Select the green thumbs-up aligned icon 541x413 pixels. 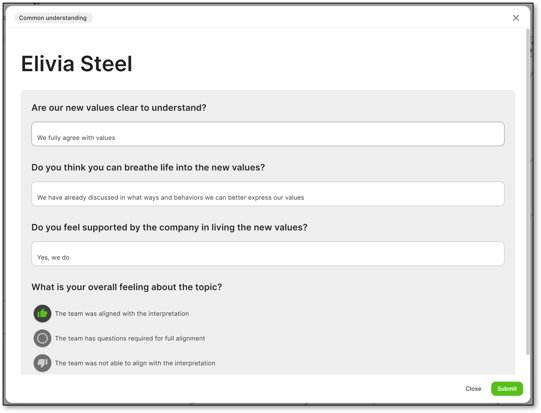(42, 313)
